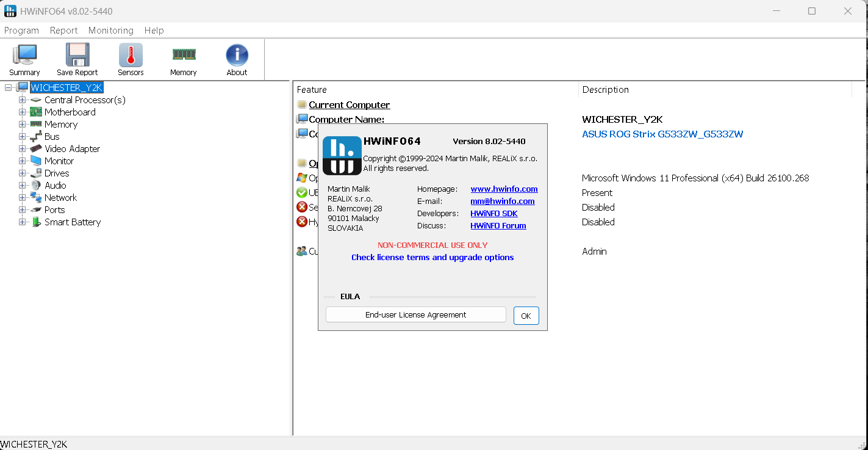
Task: Click the WICHESTER_Y2K value in Description column
Action: (x=622, y=120)
